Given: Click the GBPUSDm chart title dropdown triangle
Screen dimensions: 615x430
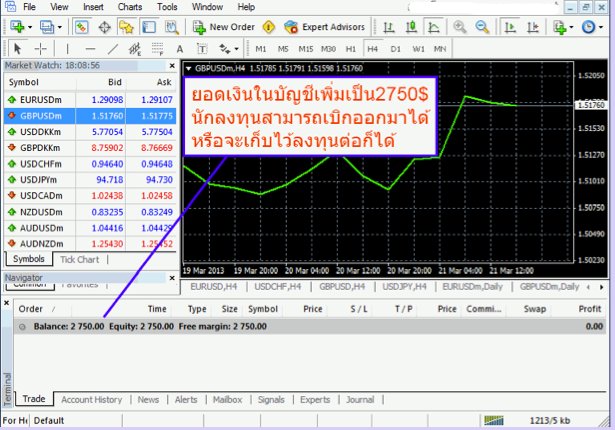Looking at the screenshot, I should click(x=188, y=69).
